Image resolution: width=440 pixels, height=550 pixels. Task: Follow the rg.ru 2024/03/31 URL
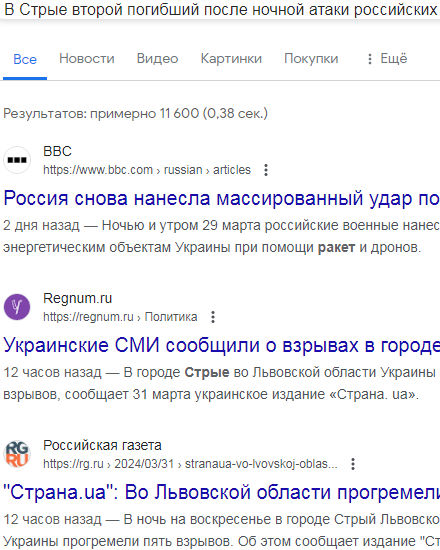(190, 464)
